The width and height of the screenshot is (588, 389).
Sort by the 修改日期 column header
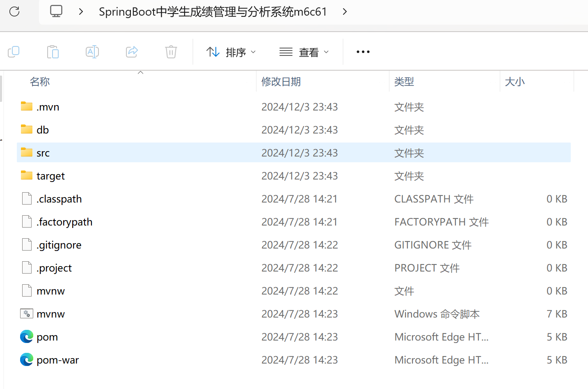pyautogui.click(x=281, y=81)
